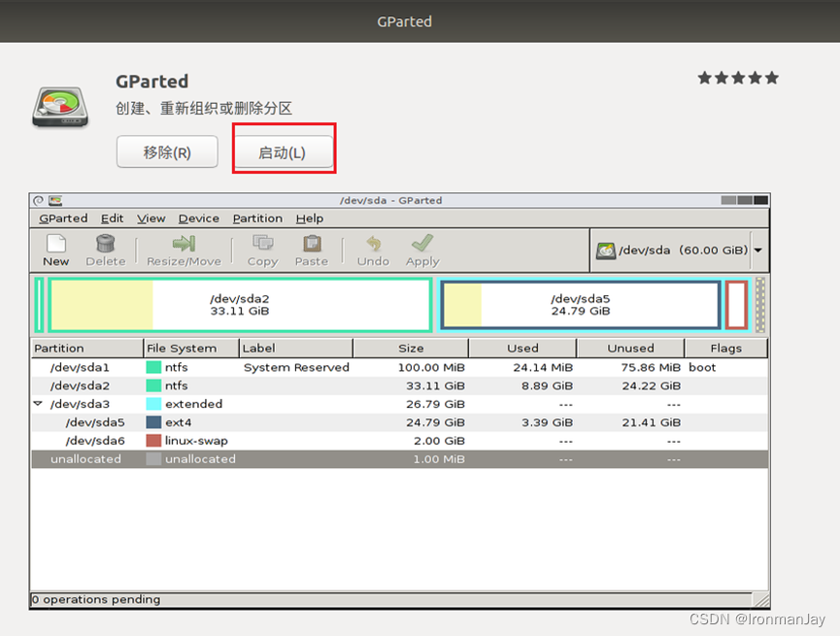Click the Delete partition toolbar icon
Screen dimensions: 840x636
point(106,251)
